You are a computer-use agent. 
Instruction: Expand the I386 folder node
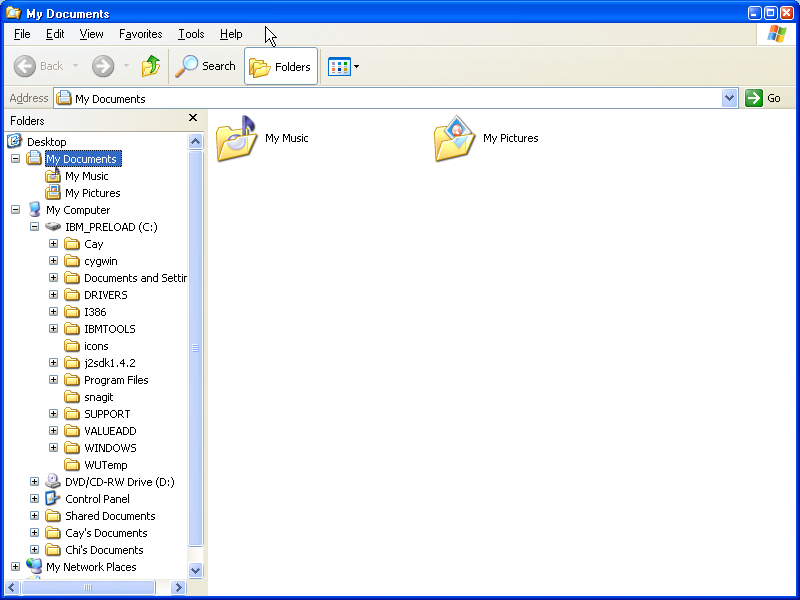53,312
